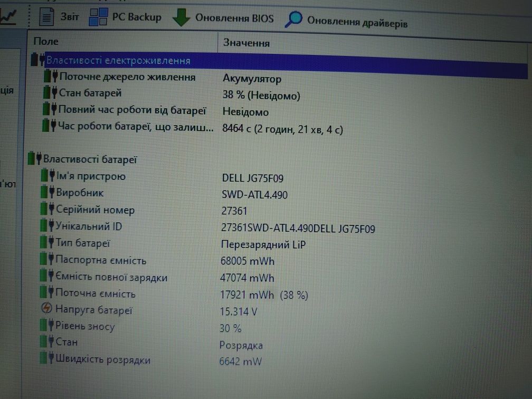Click the value Акумулятор
This screenshot has height=399, width=532.
pyautogui.click(x=252, y=79)
